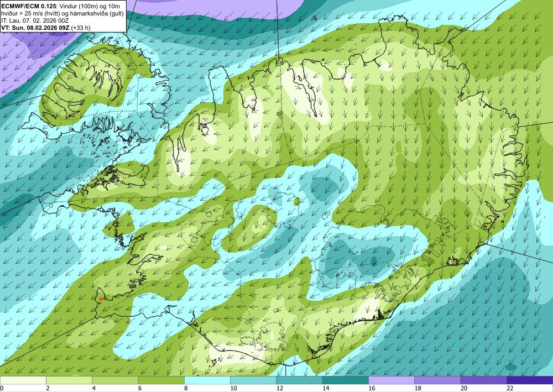Viewport: 553px width, 392px height.
Task: Click the legend scale value "16"
Action: click(x=372, y=388)
